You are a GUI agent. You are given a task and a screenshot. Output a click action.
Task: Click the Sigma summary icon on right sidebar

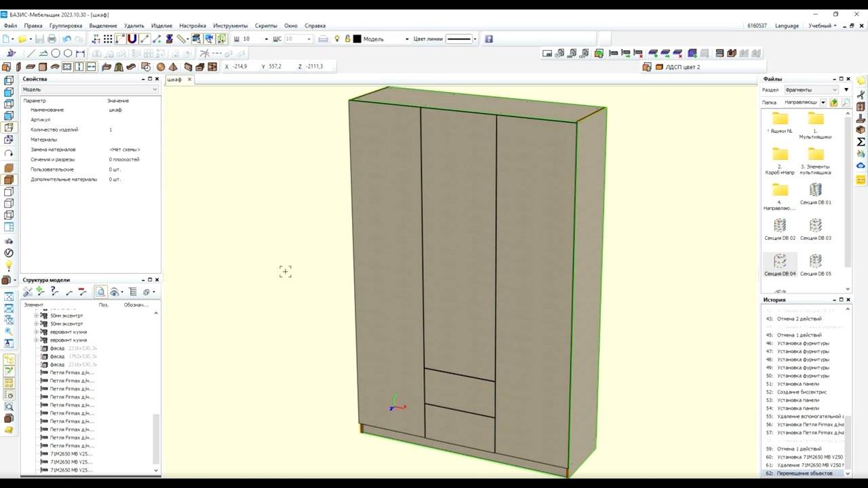[x=861, y=142]
